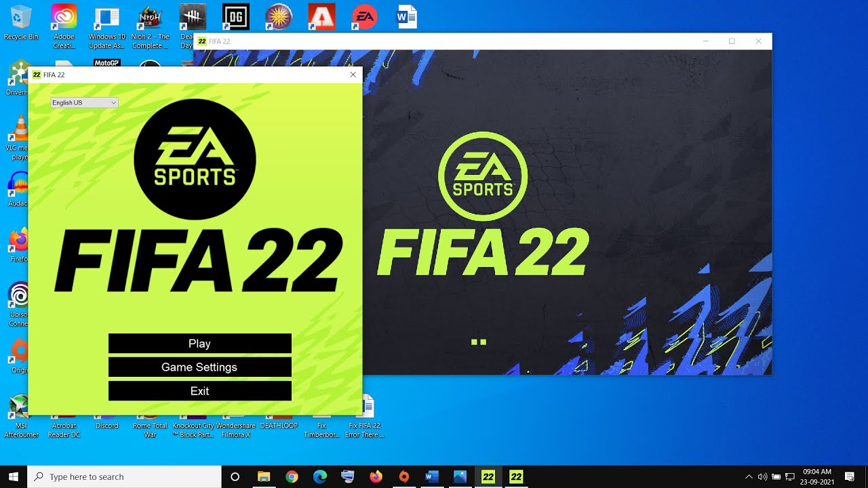
Task: Minimize the FIFA 22 splash window
Action: (x=705, y=41)
